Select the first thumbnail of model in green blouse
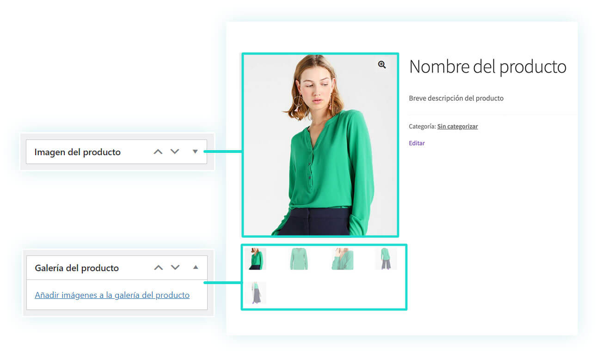The width and height of the screenshot is (601, 364). [x=255, y=259]
